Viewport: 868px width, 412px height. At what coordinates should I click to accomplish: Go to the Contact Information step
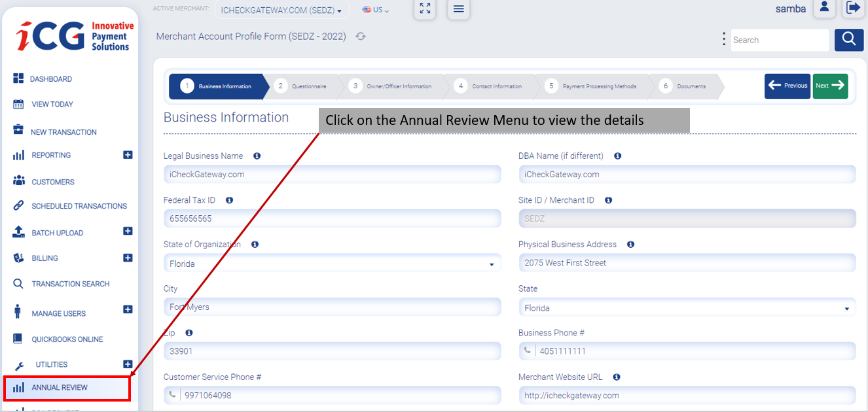[491, 86]
